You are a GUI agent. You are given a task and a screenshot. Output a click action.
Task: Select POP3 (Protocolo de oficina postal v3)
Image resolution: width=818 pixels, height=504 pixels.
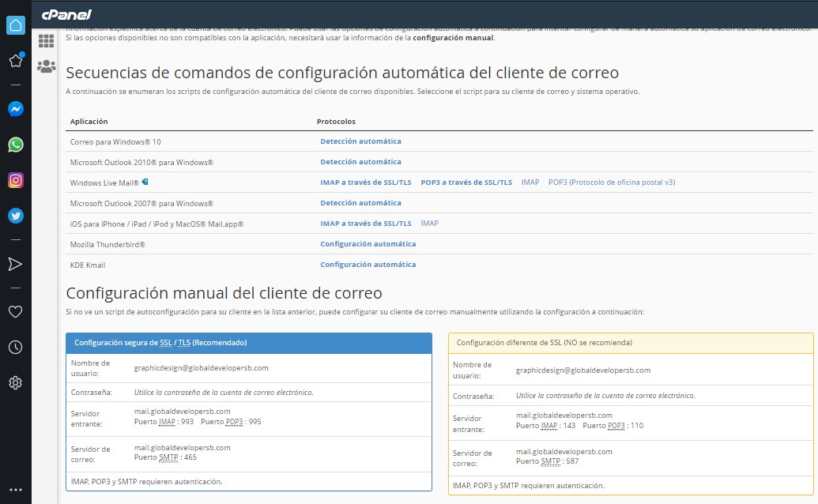[611, 182]
